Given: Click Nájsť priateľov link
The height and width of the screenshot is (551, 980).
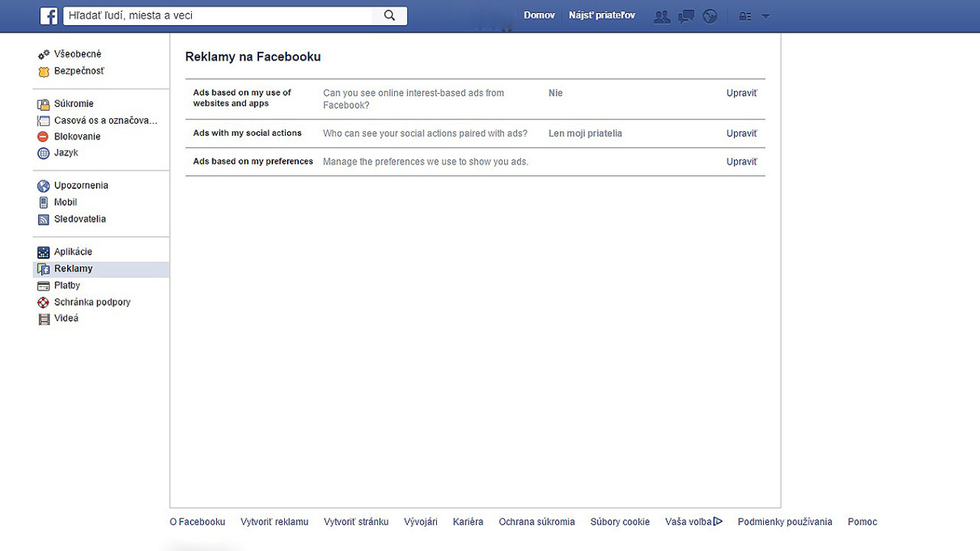Looking at the screenshot, I should 602,15.
